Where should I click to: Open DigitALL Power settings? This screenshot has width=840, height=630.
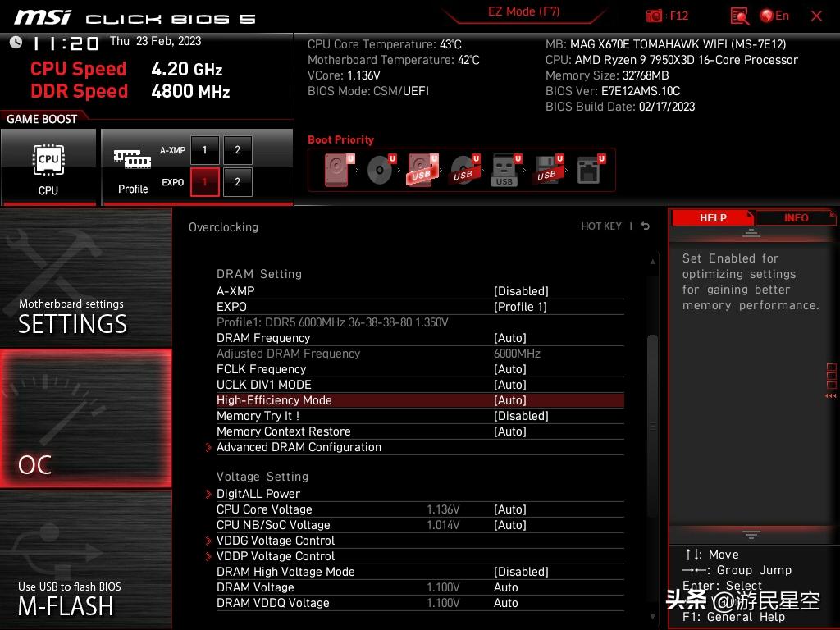tap(258, 494)
